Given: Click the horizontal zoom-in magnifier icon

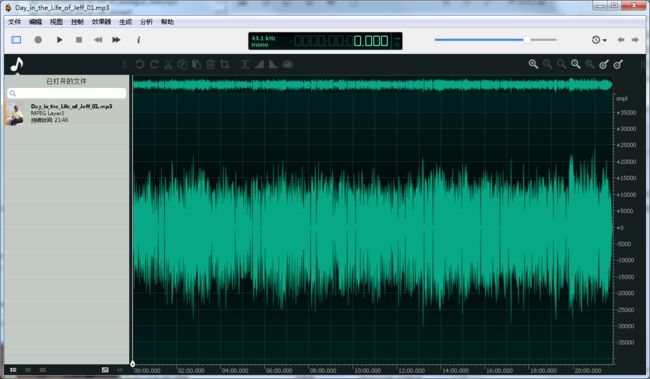Looking at the screenshot, I should click(534, 64).
